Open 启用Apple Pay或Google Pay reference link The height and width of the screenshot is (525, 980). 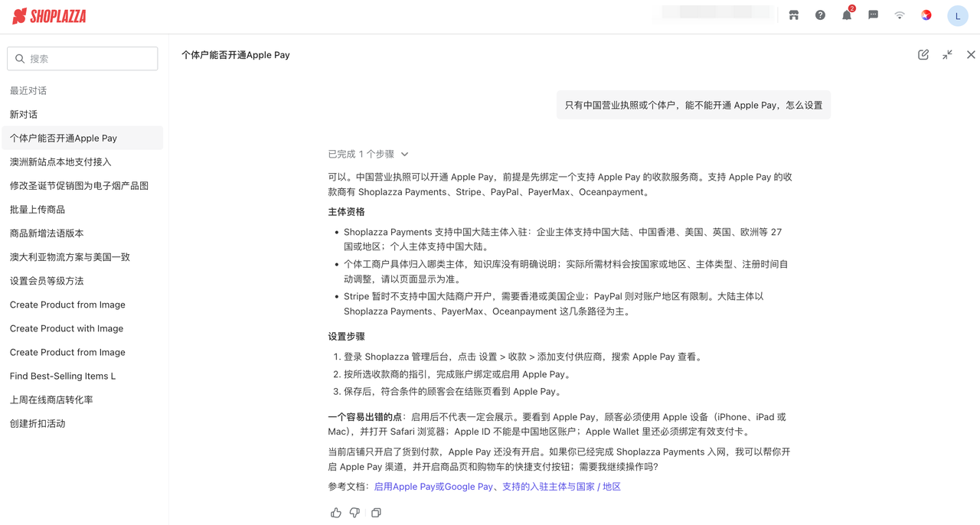click(x=433, y=487)
